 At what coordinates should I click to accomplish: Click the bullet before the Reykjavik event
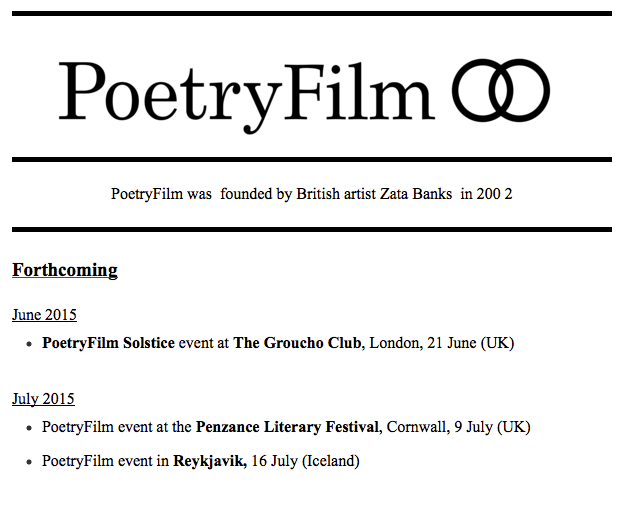(x=30, y=462)
